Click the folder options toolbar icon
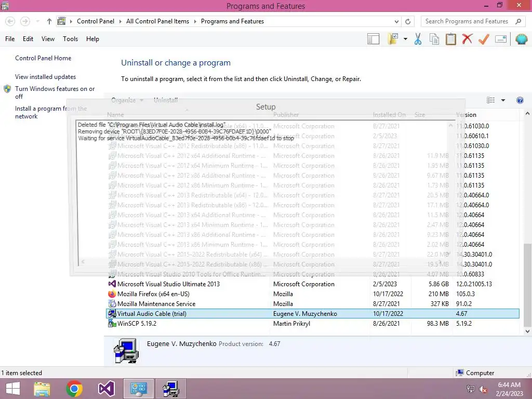The height and width of the screenshot is (399, 532). coord(393,39)
